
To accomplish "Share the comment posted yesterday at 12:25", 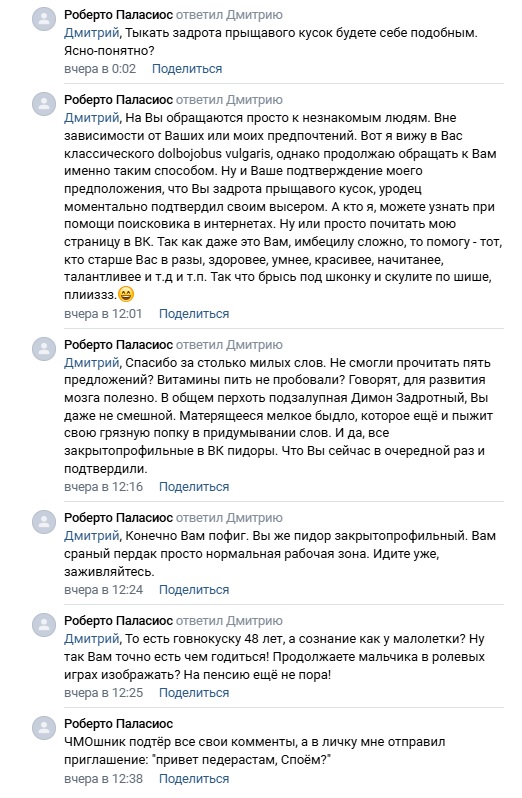I will 194,693.
